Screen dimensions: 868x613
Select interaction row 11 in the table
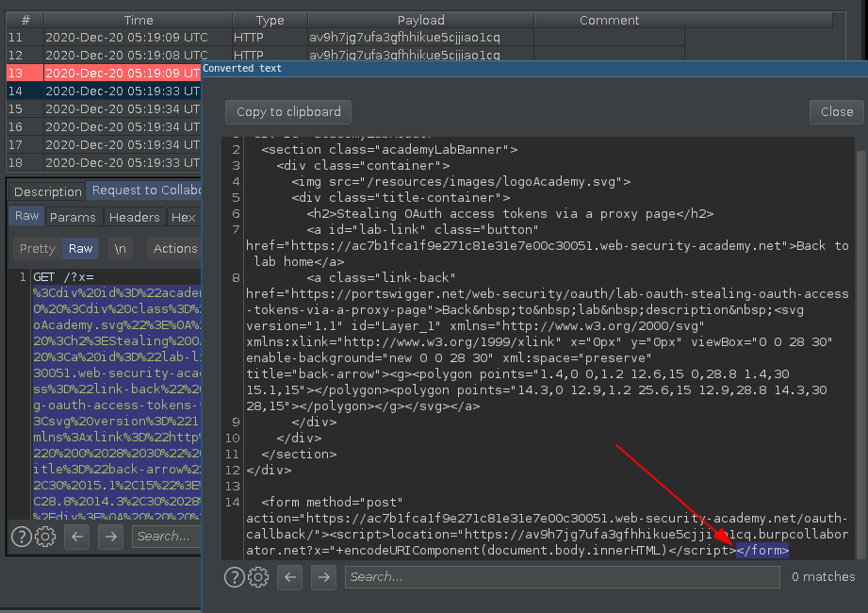[346, 37]
